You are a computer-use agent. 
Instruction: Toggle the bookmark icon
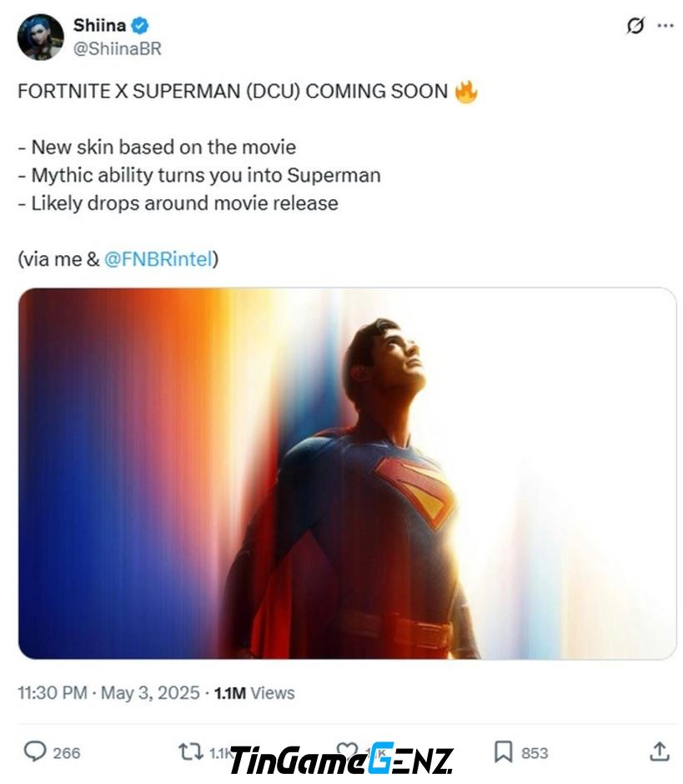point(503,752)
